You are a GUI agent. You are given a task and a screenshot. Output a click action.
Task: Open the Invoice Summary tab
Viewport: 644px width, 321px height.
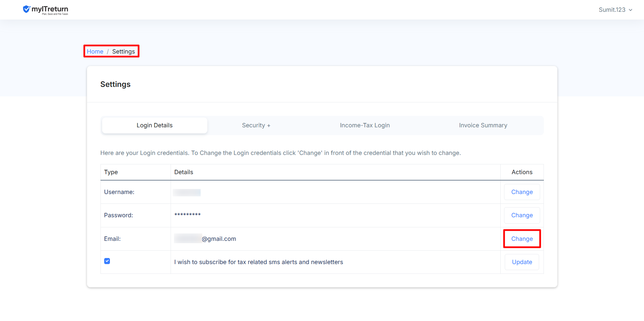483,125
